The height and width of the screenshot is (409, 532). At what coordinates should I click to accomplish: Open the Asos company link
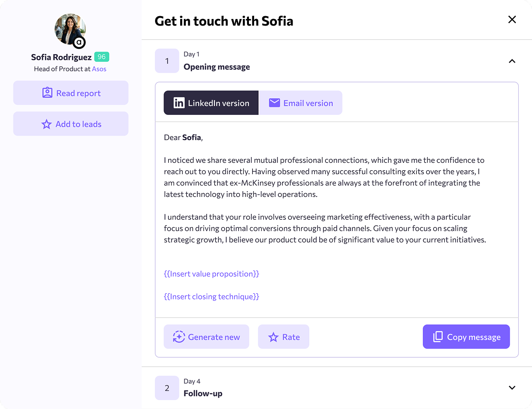(100, 68)
